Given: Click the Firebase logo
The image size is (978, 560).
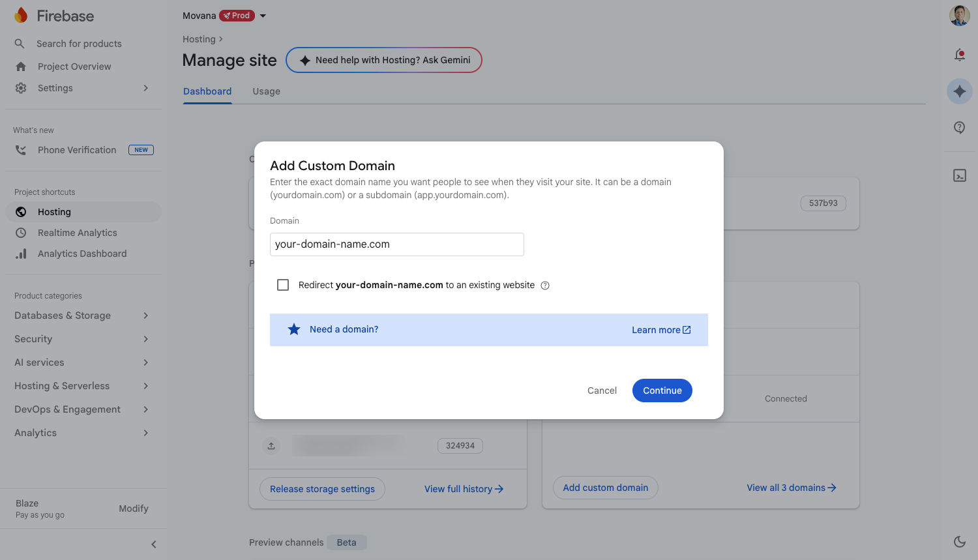Looking at the screenshot, I should click(x=21, y=16).
